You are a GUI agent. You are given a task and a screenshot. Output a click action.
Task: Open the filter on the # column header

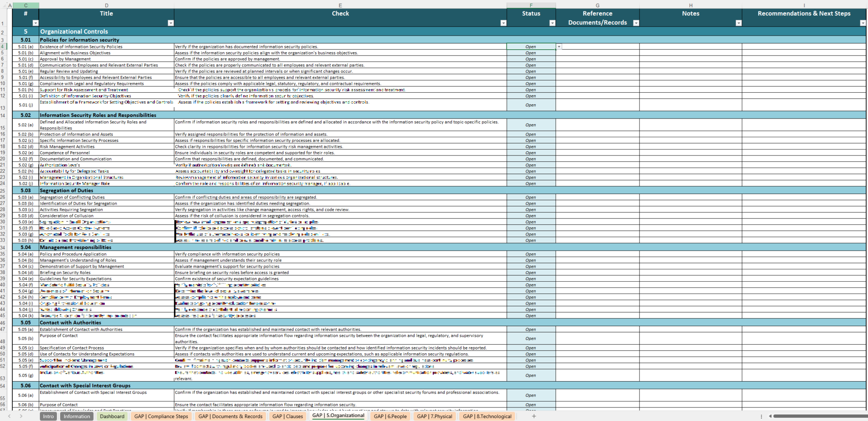point(36,22)
